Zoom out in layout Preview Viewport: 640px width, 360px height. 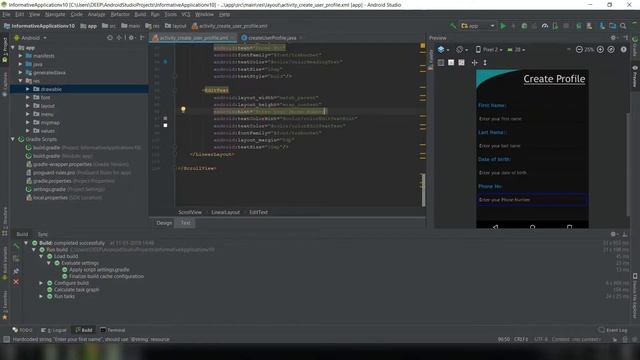click(579, 49)
